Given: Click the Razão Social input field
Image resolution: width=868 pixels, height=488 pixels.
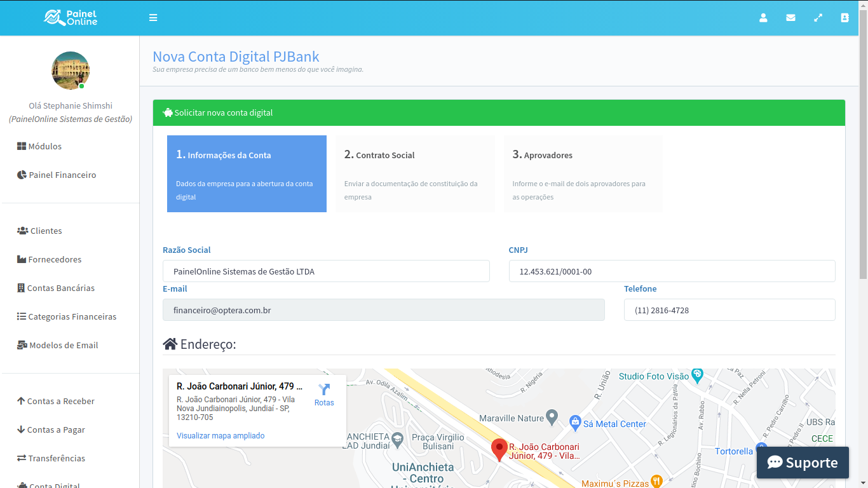Looking at the screenshot, I should (326, 271).
